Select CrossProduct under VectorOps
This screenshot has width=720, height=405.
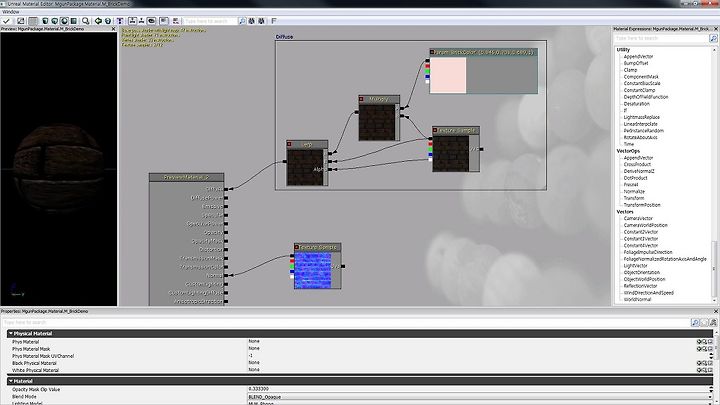tap(636, 164)
